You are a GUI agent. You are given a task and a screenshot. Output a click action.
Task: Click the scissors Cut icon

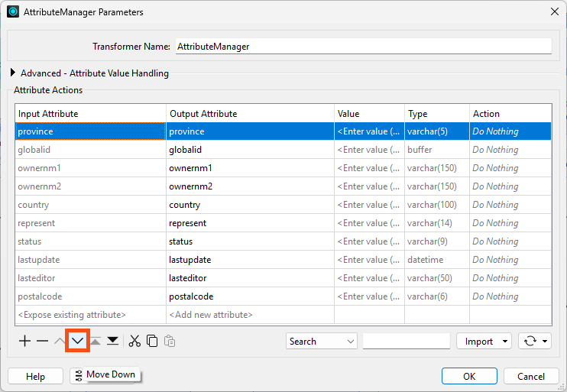tap(134, 341)
